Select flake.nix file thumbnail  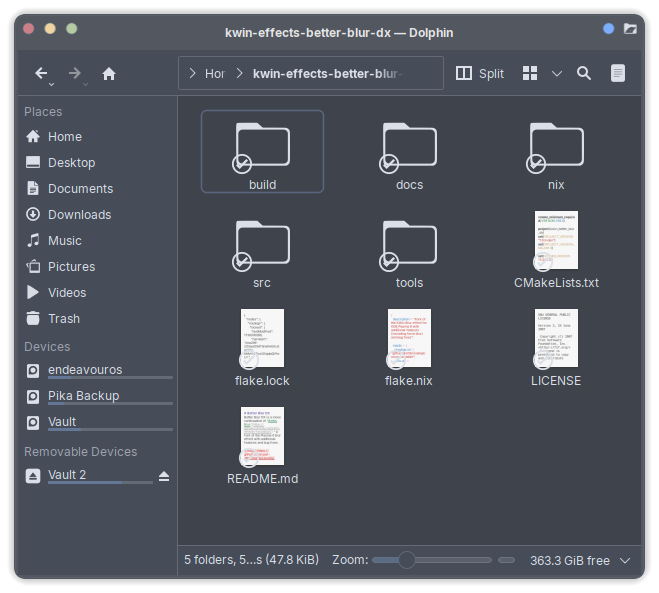[409, 338]
